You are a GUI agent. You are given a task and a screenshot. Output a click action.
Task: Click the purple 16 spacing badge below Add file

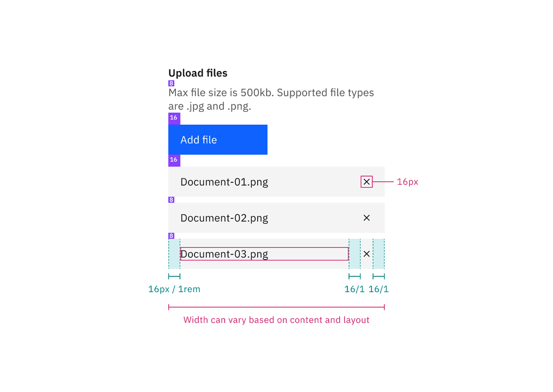(x=174, y=159)
